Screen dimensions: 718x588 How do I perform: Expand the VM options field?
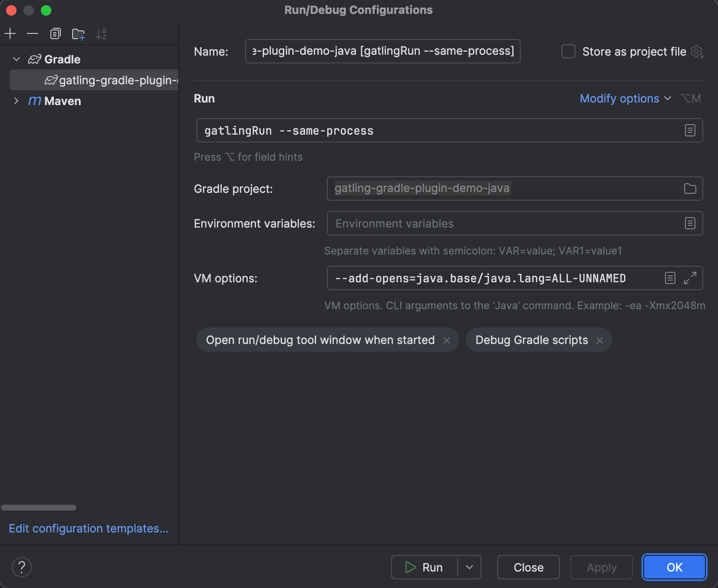690,278
